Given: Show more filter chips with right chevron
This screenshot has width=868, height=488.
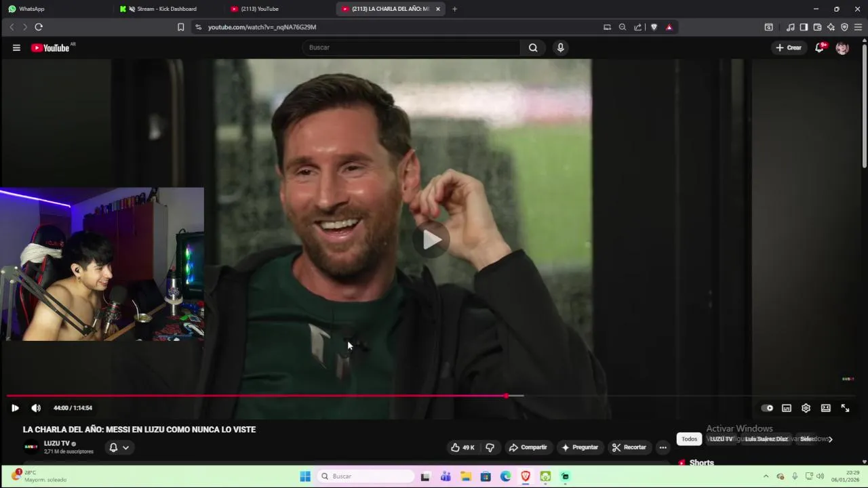Looking at the screenshot, I should (x=830, y=439).
